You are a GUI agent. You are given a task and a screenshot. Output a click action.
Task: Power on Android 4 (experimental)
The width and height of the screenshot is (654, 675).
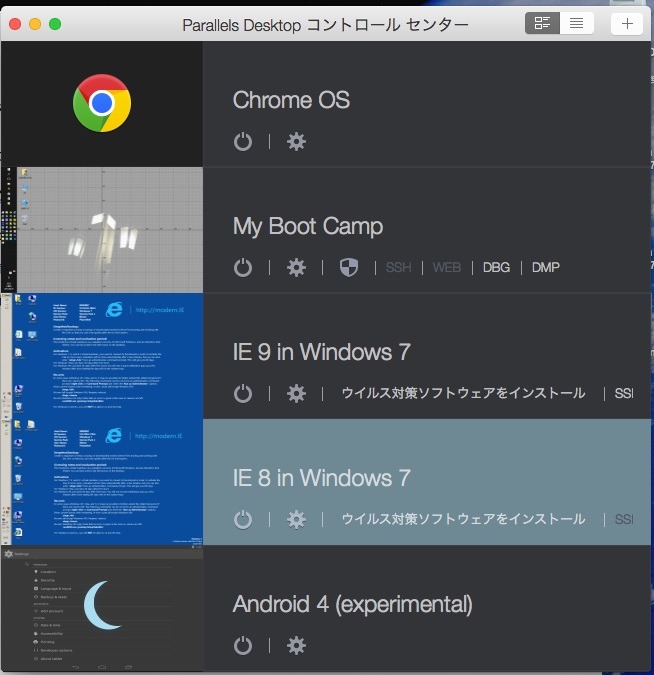pyautogui.click(x=243, y=645)
